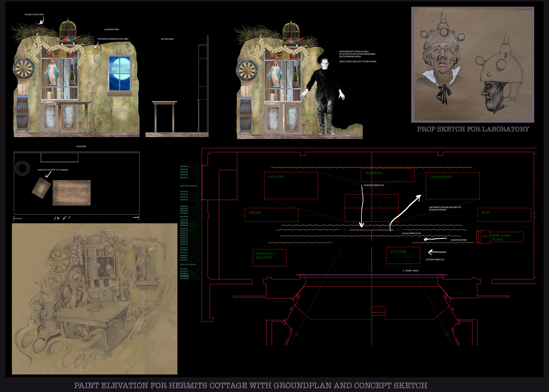Click the table in the section view

[164, 117]
